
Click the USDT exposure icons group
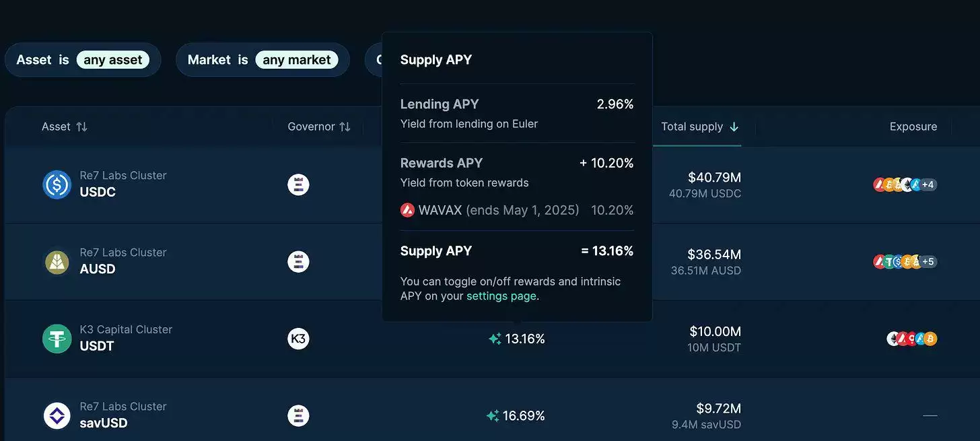click(x=911, y=339)
